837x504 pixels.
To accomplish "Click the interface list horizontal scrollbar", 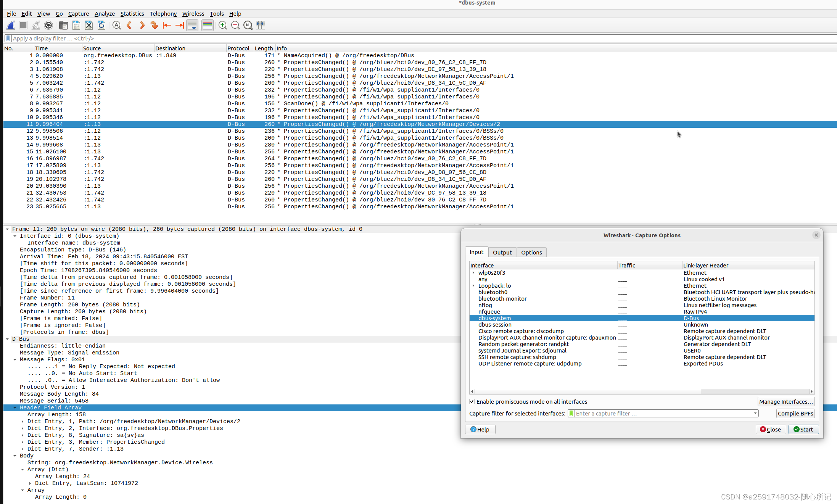I will point(588,391).
